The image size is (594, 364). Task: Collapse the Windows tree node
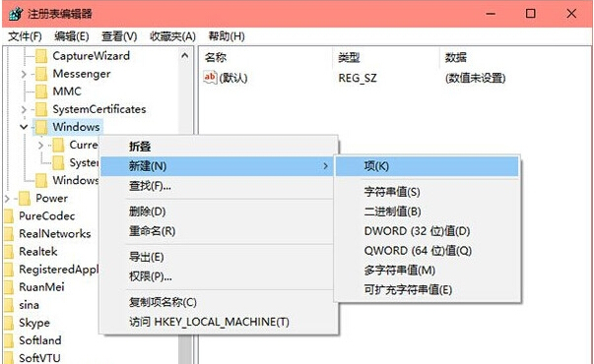click(24, 127)
